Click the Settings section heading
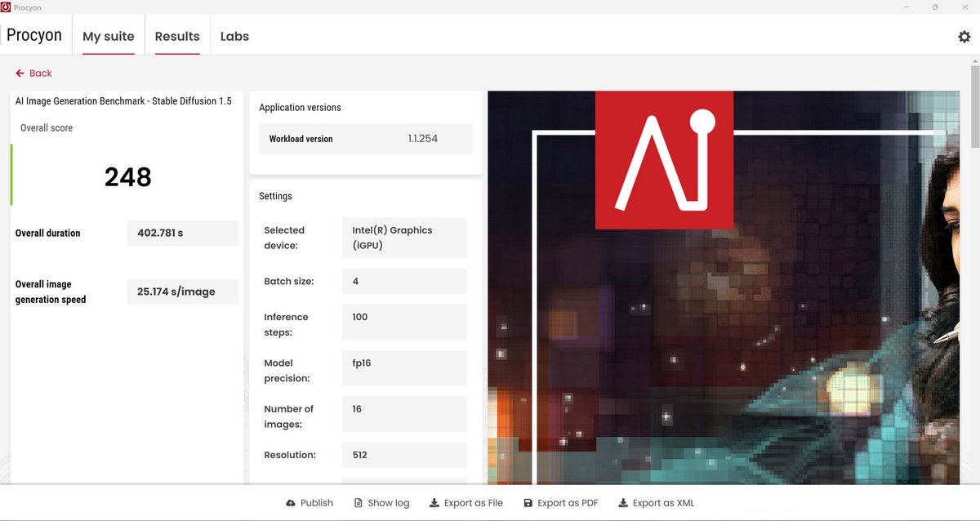The image size is (980, 521). coord(275,196)
